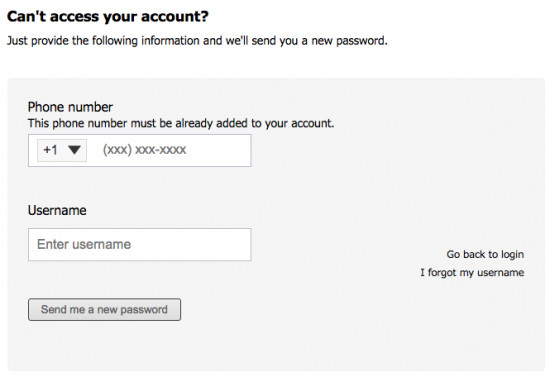Image resolution: width=550 pixels, height=377 pixels.
Task: Click Send me a new password button
Action: (x=105, y=309)
